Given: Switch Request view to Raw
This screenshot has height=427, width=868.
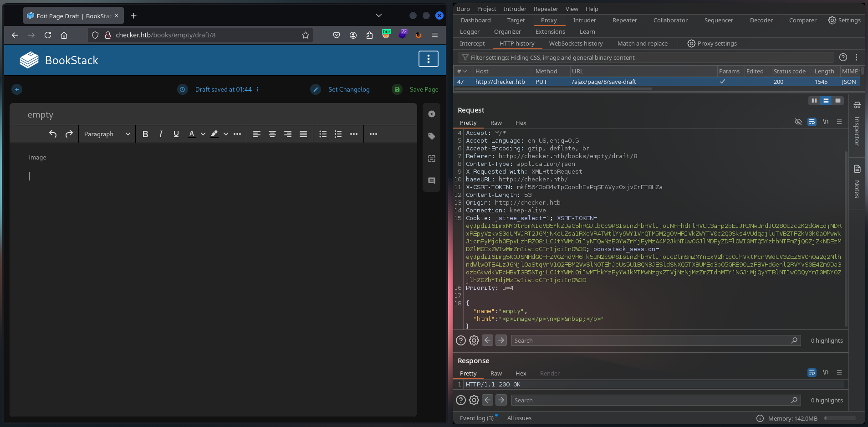Looking at the screenshot, I should coord(496,123).
